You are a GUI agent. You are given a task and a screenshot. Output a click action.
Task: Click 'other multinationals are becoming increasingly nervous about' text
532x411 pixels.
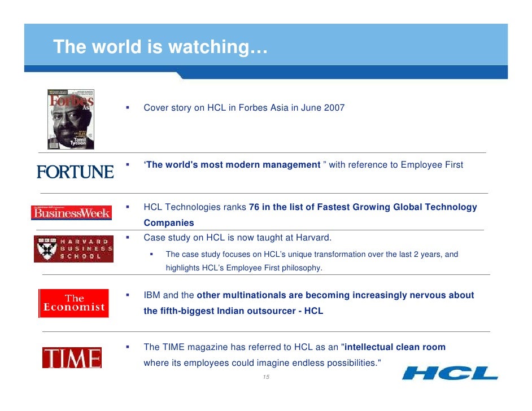coord(335,295)
